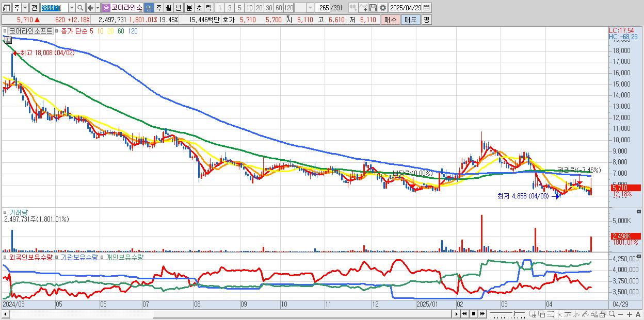Click interval button 1

219,8
